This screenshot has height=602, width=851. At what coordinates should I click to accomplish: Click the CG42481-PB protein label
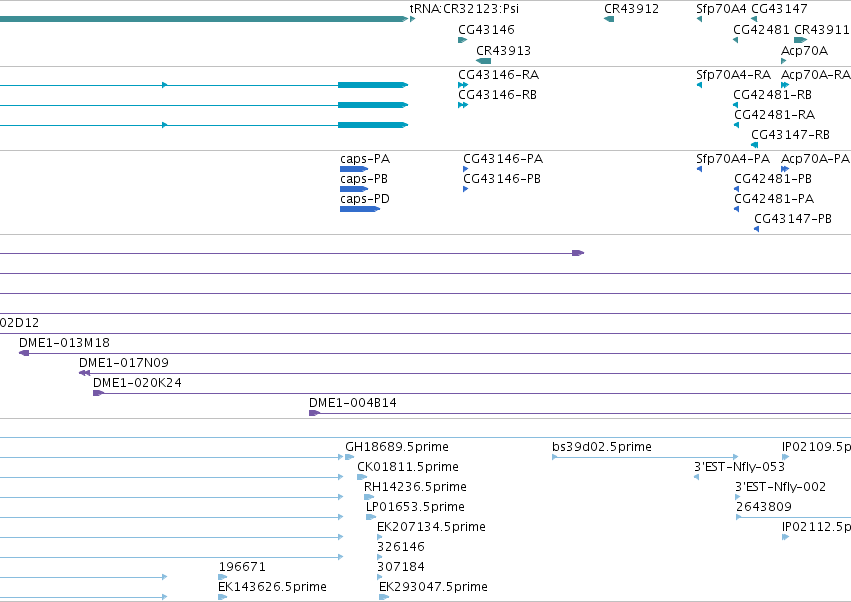pos(773,179)
